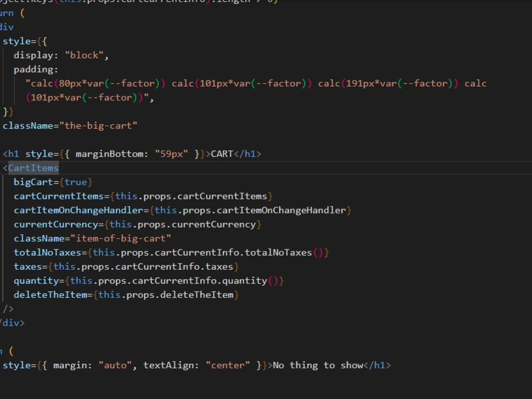Click the textAlign property name
The height and width of the screenshot is (399, 532).
coord(169,365)
